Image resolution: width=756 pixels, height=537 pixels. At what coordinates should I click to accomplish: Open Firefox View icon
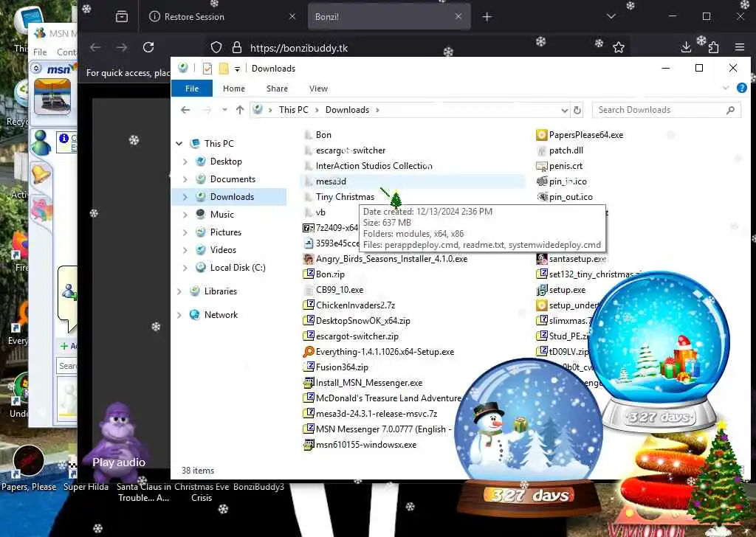tap(122, 17)
